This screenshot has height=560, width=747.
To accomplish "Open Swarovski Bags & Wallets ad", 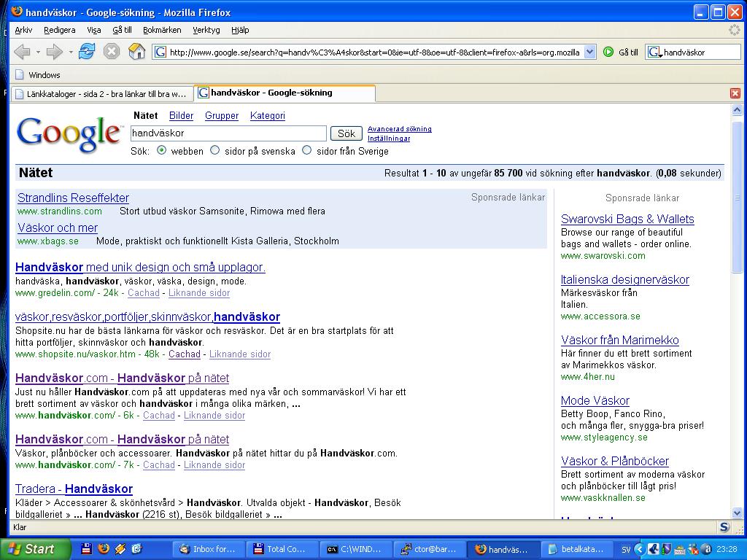I will click(627, 219).
